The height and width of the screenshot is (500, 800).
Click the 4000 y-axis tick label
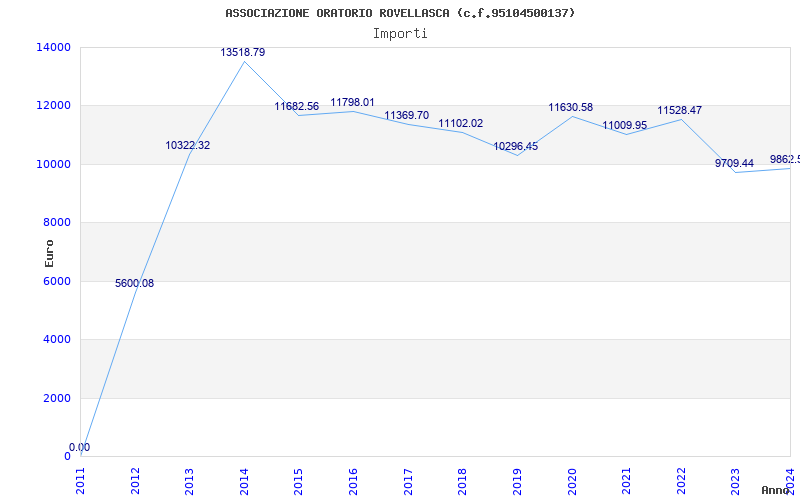coord(57,339)
